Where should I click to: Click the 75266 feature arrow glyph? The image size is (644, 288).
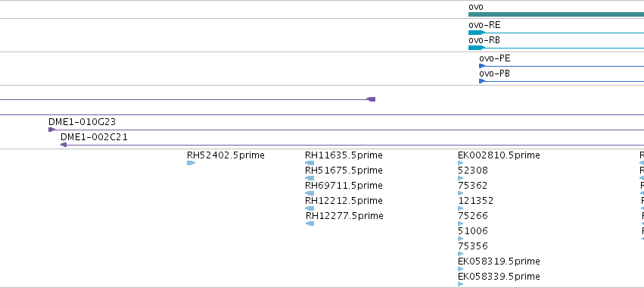pos(460,224)
